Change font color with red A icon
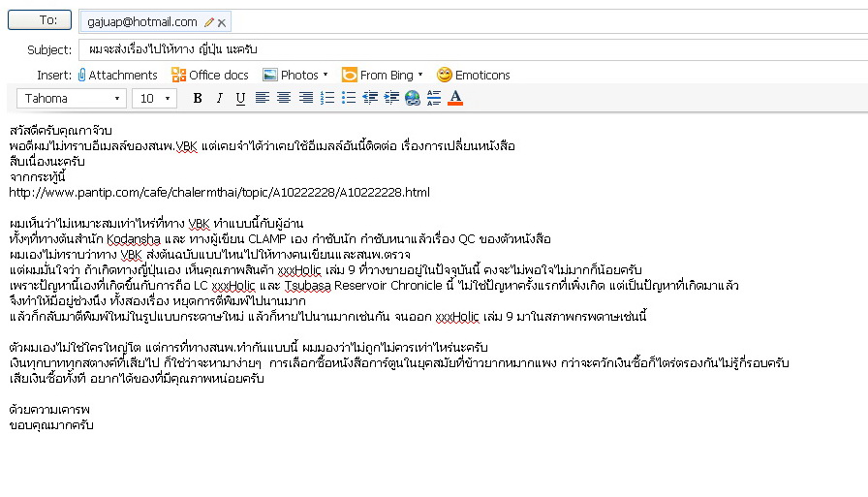868x497 pixels. pos(455,98)
